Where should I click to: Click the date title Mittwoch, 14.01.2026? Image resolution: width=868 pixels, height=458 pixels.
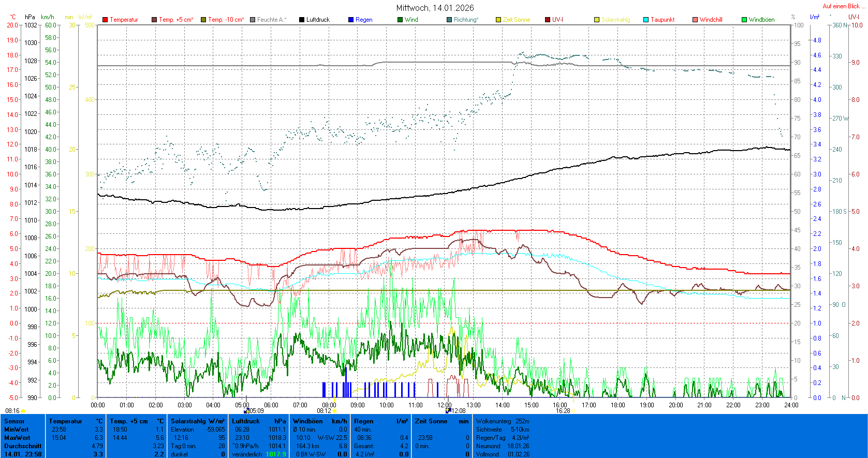click(435, 8)
